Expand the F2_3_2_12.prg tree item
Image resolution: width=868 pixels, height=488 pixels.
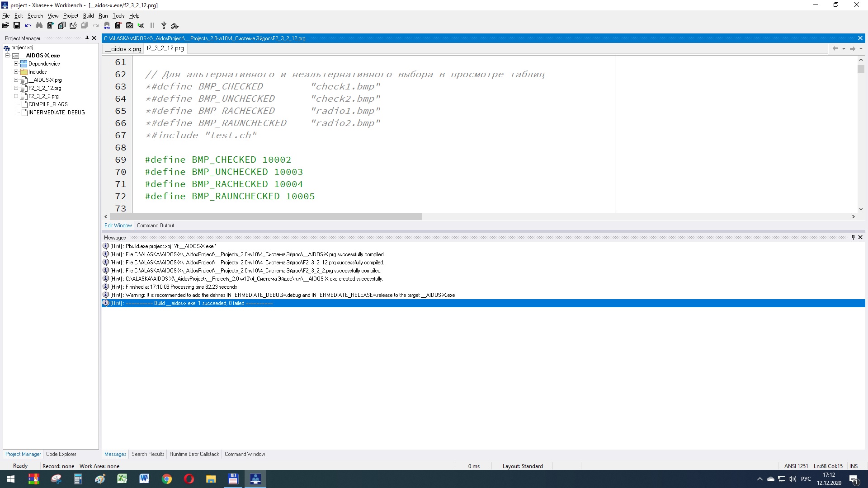(17, 88)
